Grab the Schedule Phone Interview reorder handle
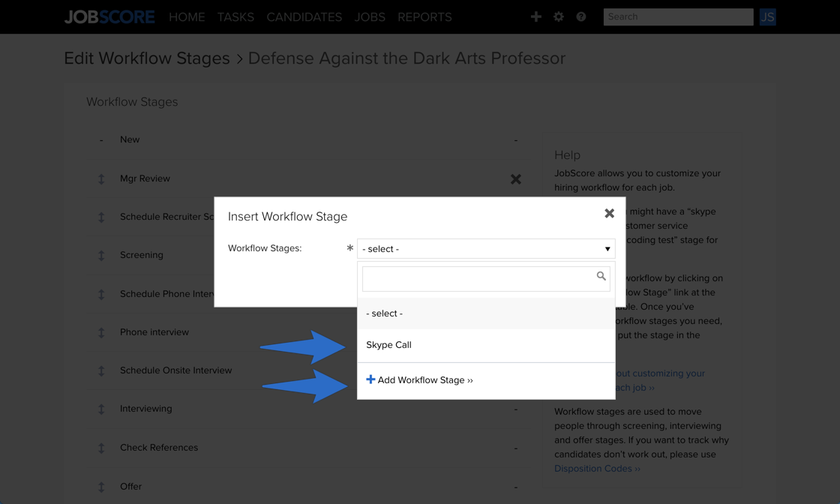840x504 pixels. [x=101, y=294]
